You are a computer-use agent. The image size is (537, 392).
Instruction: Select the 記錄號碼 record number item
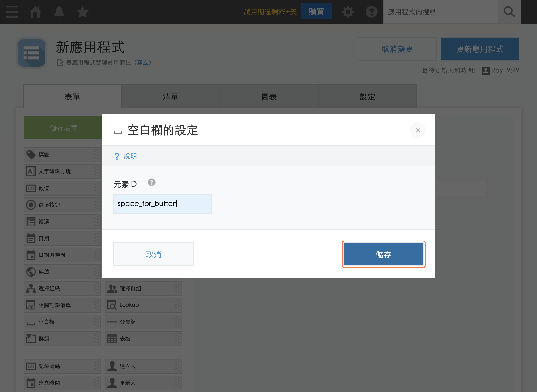point(62,366)
